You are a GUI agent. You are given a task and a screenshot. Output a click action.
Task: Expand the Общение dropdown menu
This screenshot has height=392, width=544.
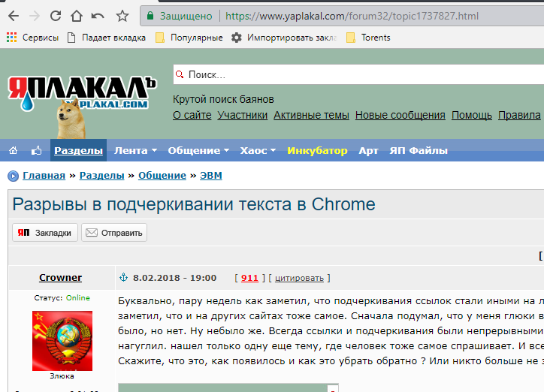click(198, 150)
